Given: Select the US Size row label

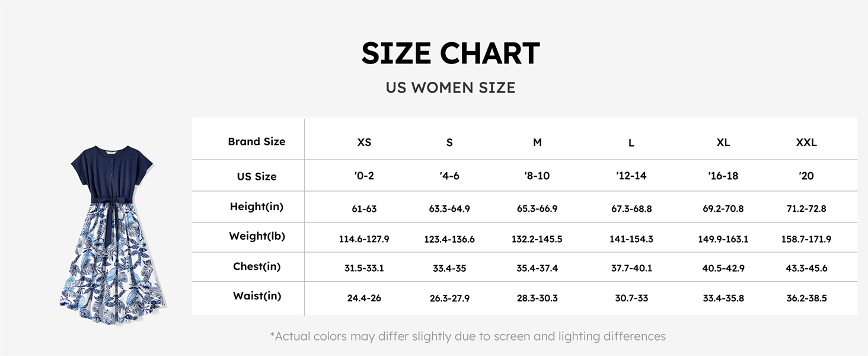Looking at the screenshot, I should pyautogui.click(x=257, y=176).
